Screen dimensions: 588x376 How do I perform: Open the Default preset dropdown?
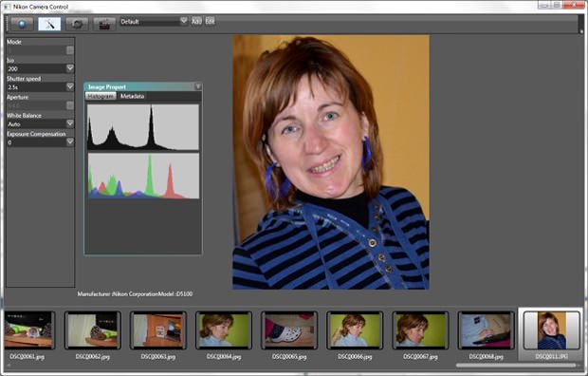(x=154, y=22)
